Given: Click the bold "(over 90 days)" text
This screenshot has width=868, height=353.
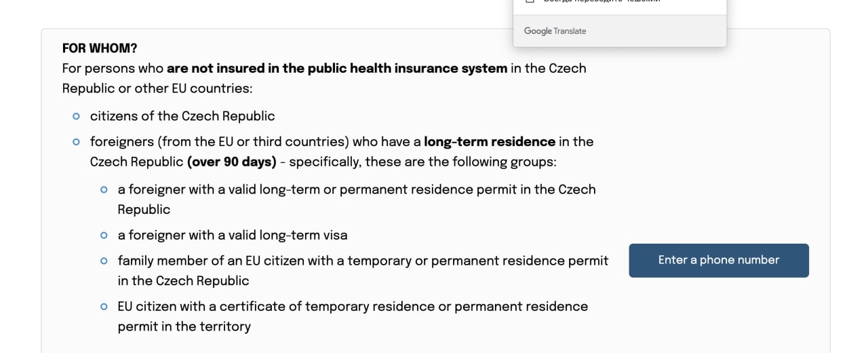Looking at the screenshot, I should (x=232, y=162).
